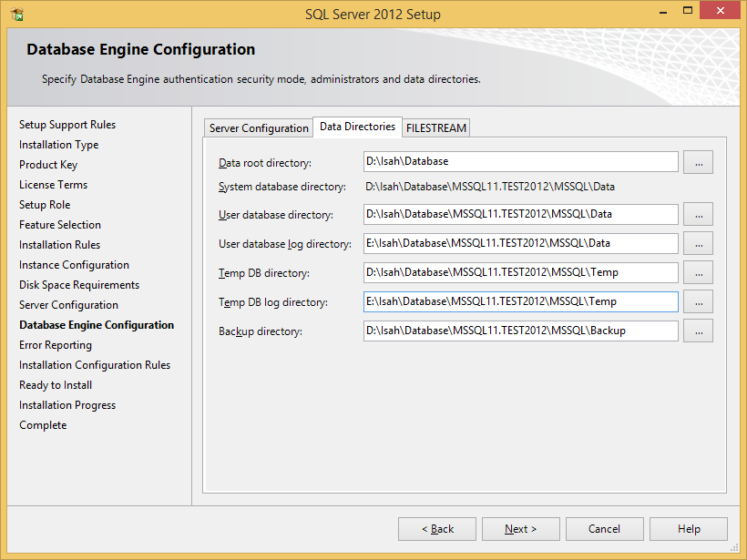Browse for the Temp DB log directory
Image resolution: width=747 pixels, height=560 pixels.
(698, 301)
